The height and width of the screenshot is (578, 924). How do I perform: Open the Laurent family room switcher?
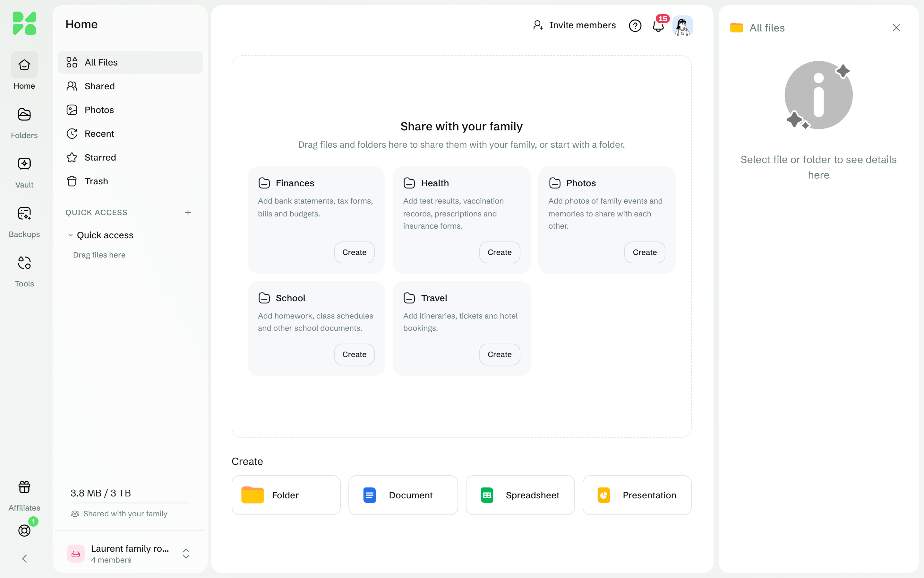(130, 553)
